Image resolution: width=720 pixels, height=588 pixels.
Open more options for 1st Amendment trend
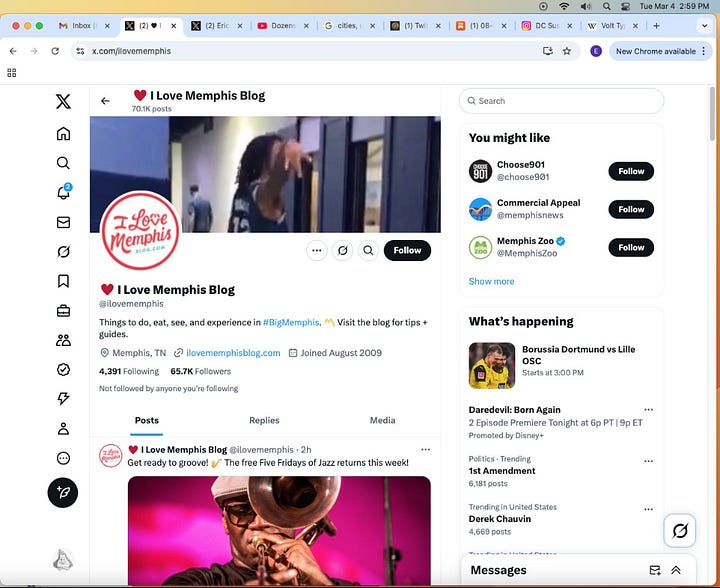click(x=648, y=461)
